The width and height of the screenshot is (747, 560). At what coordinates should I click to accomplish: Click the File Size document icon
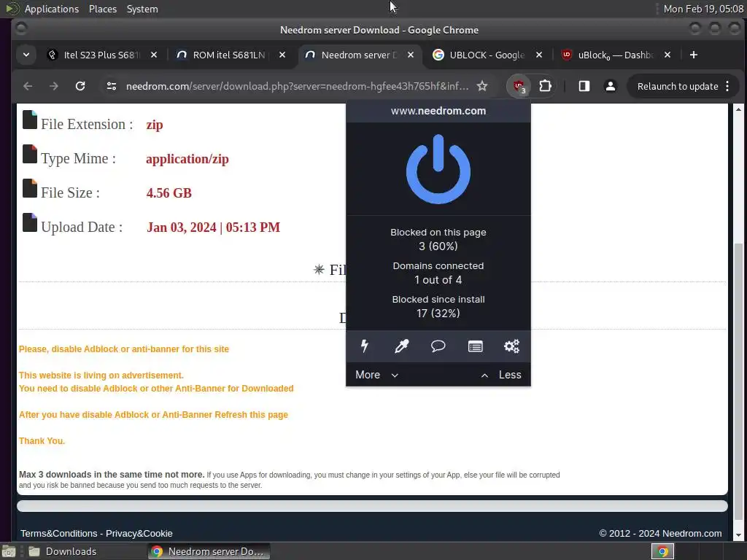point(29,188)
